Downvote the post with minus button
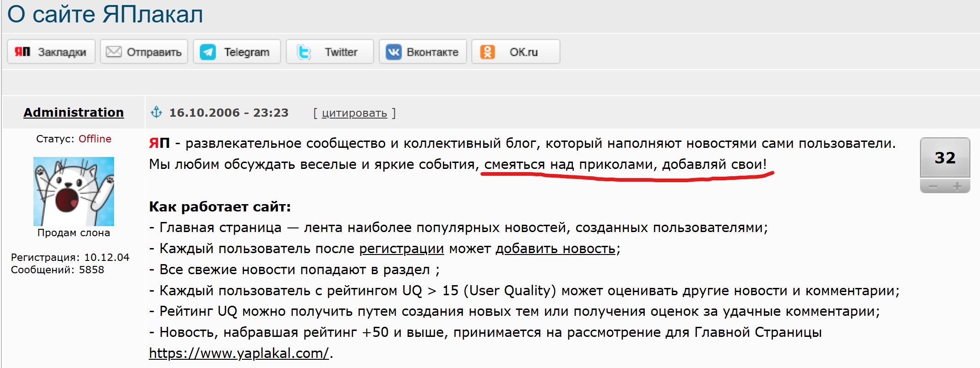Screen dimensions: 980x368 (x=933, y=186)
